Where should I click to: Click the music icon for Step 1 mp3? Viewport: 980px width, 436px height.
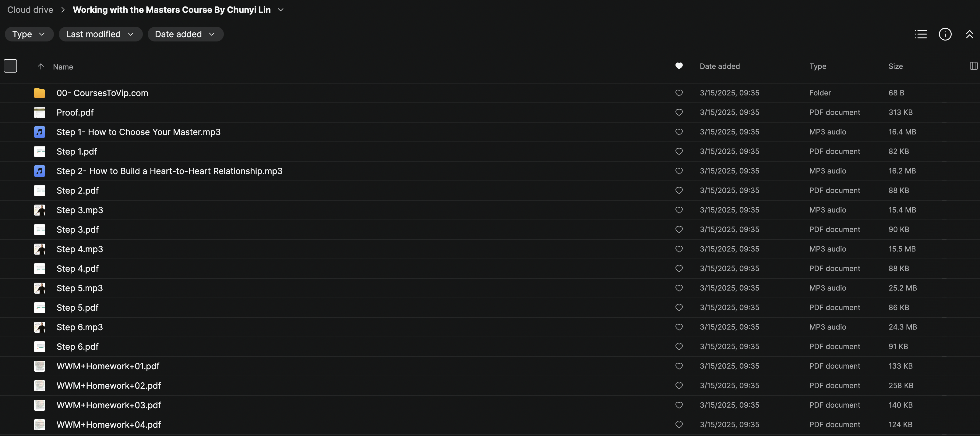click(x=40, y=132)
